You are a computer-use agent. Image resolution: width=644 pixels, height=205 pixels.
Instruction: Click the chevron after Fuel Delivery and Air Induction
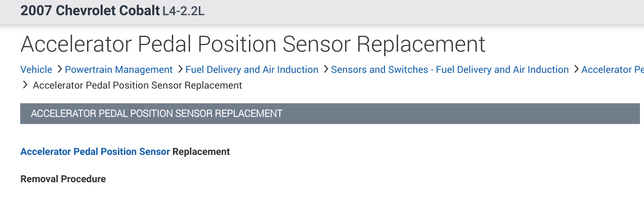click(x=325, y=69)
